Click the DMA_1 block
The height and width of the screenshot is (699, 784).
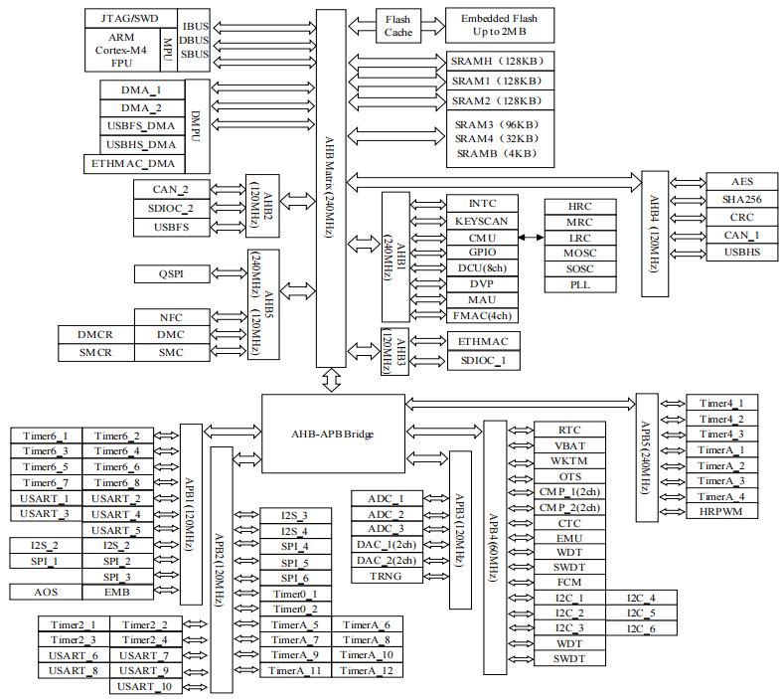pyautogui.click(x=142, y=90)
